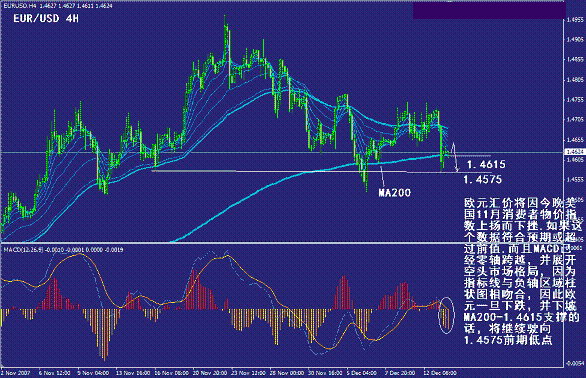Click the '7 Dec 20:00' time label
Image resolution: width=586 pixels, height=378 pixels.
(x=400, y=373)
